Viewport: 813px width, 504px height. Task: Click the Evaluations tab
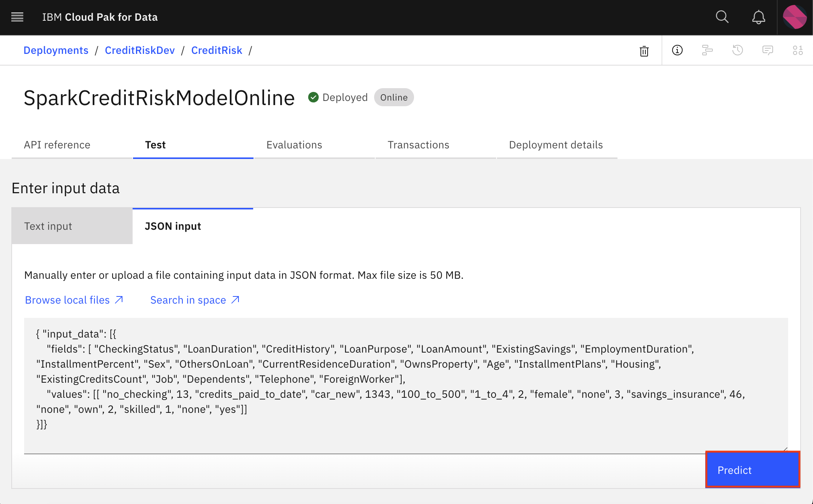tap(295, 145)
